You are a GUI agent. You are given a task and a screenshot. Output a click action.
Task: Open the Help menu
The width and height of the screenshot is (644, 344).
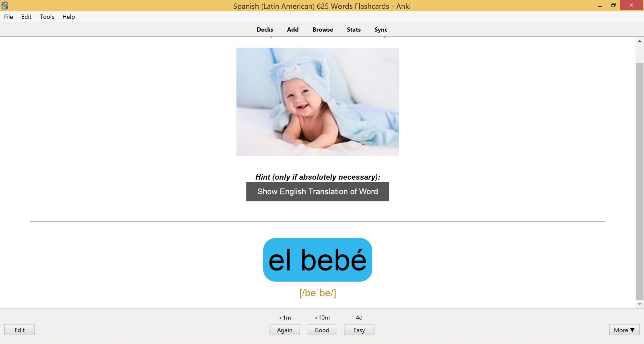click(x=68, y=17)
